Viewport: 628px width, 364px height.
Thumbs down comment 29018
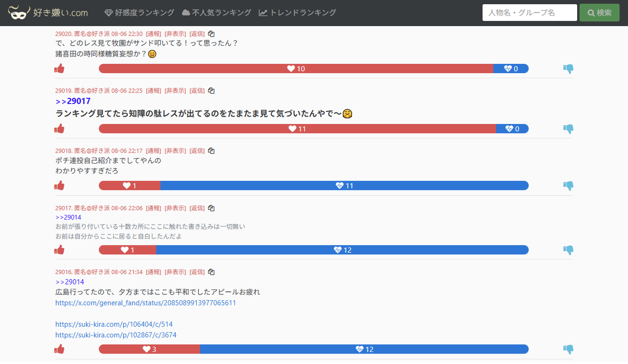(x=568, y=186)
